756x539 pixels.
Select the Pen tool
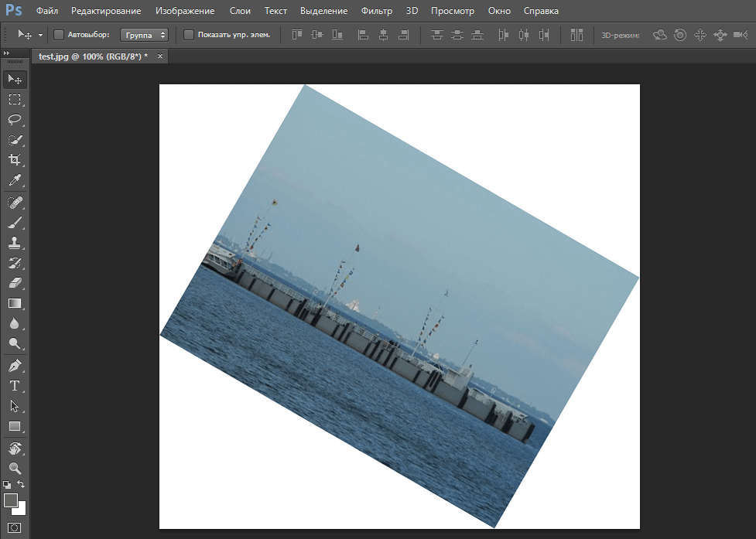15,366
